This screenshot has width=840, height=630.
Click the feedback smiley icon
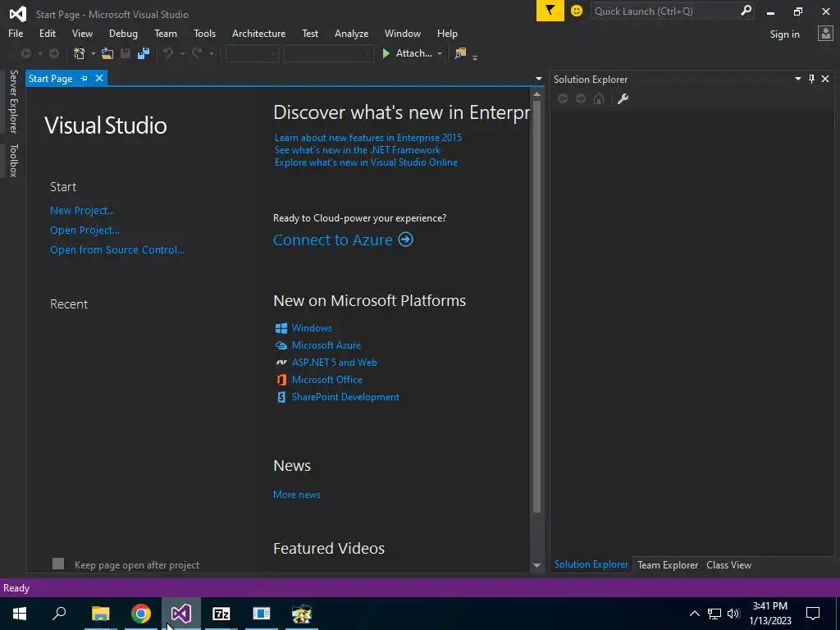577,11
